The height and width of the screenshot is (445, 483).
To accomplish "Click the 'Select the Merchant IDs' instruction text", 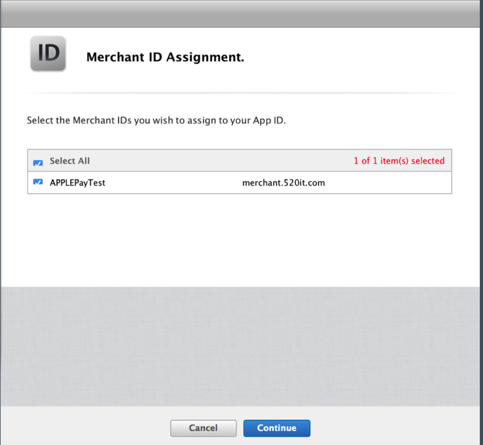I will coord(156,120).
